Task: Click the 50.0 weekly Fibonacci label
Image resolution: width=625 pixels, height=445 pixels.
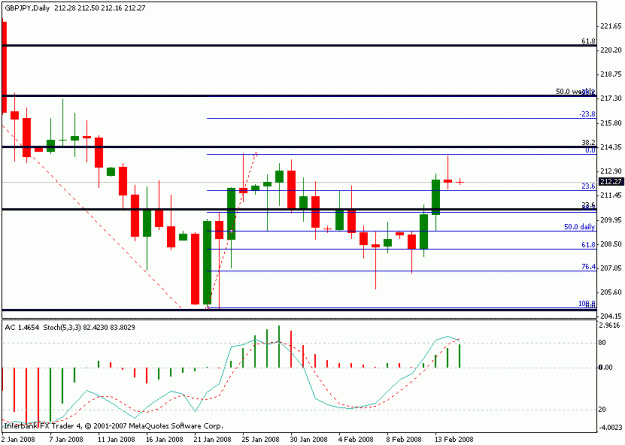Action: tap(576, 91)
